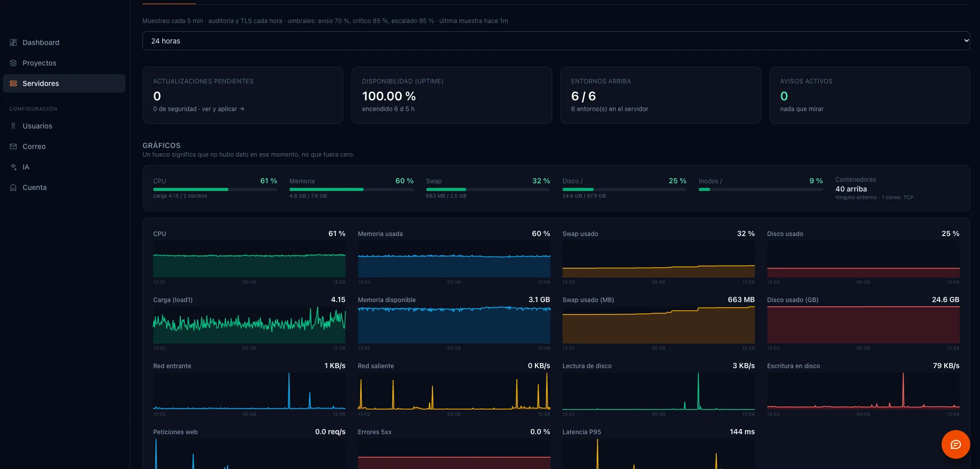980x469 pixels.
Task: Click the CPU 61 % progress bar
Action: (215, 189)
